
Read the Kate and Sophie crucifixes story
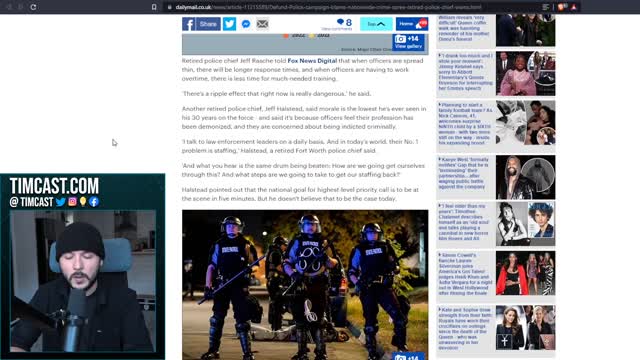click(x=465, y=329)
